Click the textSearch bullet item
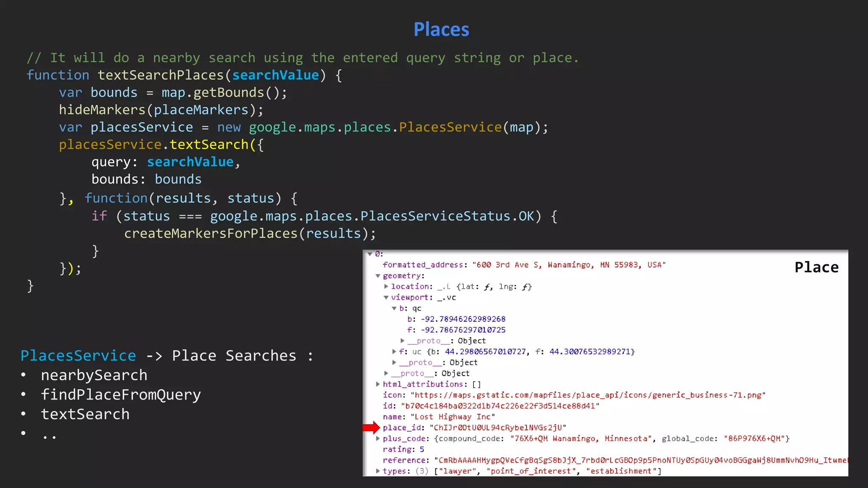Screen dimensions: 868x488 tap(85, 414)
